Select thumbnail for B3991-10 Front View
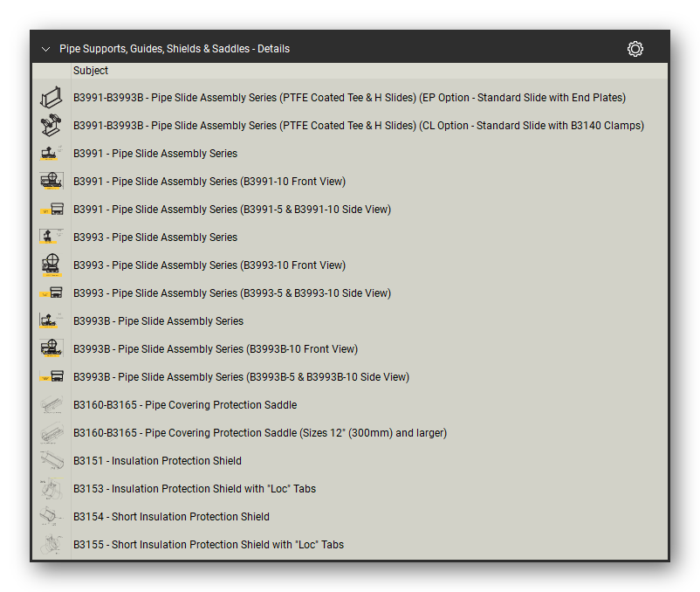Image resolution: width=700 pixels, height=592 pixels. point(51,182)
